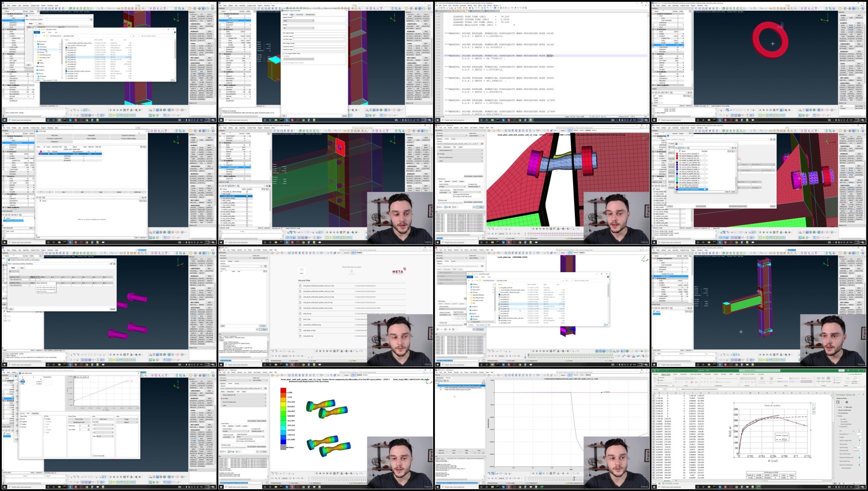Click 'Search end_plate_model' box in first-frame Explorer
This screenshot has height=491, width=868.
click(156, 36)
